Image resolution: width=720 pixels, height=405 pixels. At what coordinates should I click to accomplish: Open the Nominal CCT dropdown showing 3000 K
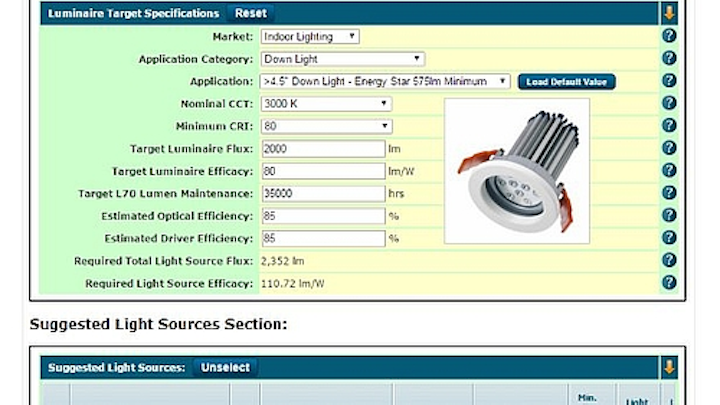[x=326, y=104]
